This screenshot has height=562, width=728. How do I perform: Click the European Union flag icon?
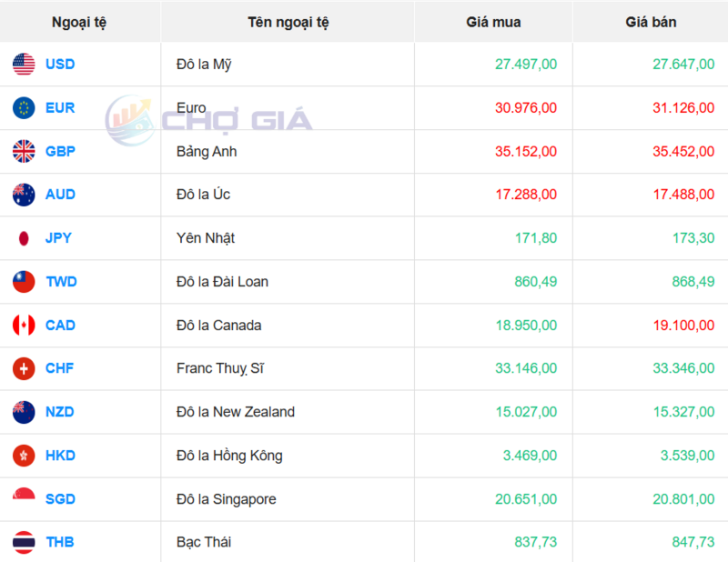tap(24, 107)
